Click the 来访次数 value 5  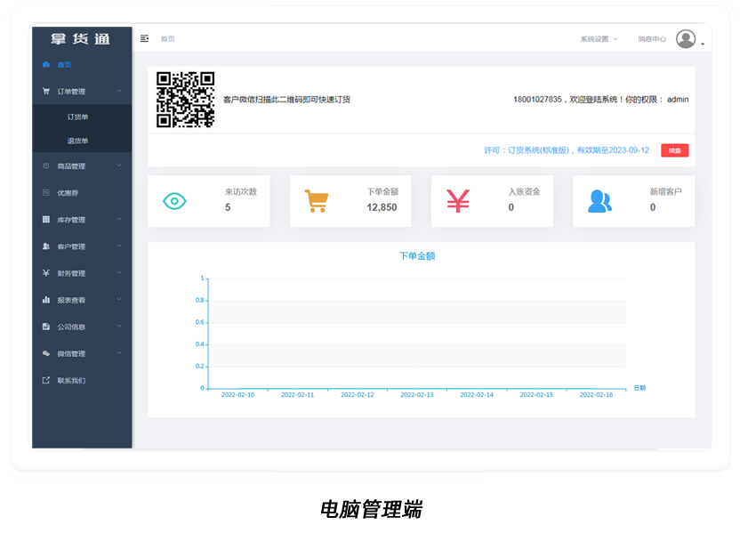(x=228, y=207)
